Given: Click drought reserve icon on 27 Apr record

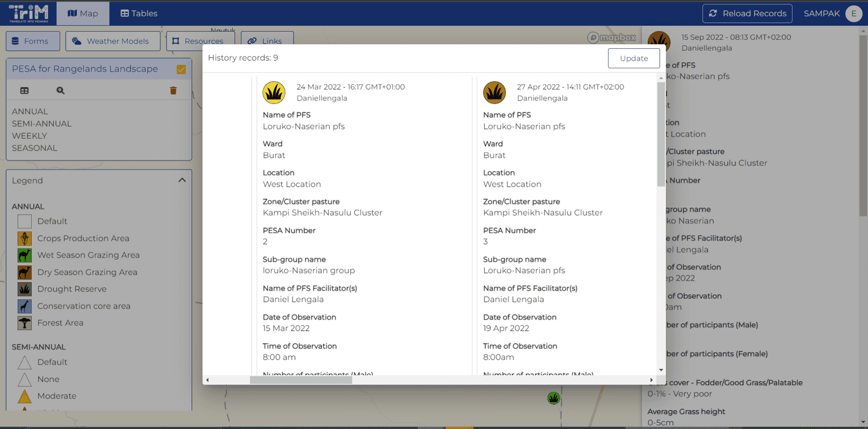Looking at the screenshot, I should pos(494,93).
